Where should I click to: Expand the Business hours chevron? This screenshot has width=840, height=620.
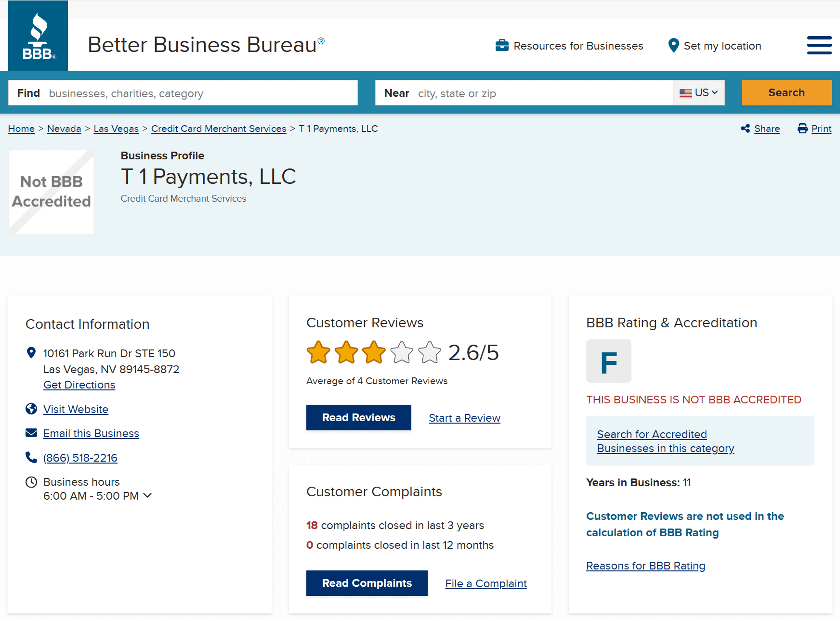[147, 495]
